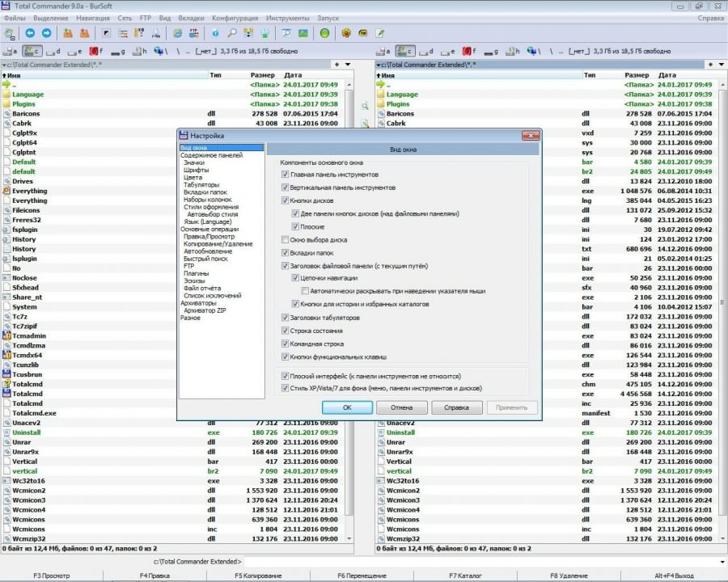Open left panel directory history dropdown arrow

349,65
